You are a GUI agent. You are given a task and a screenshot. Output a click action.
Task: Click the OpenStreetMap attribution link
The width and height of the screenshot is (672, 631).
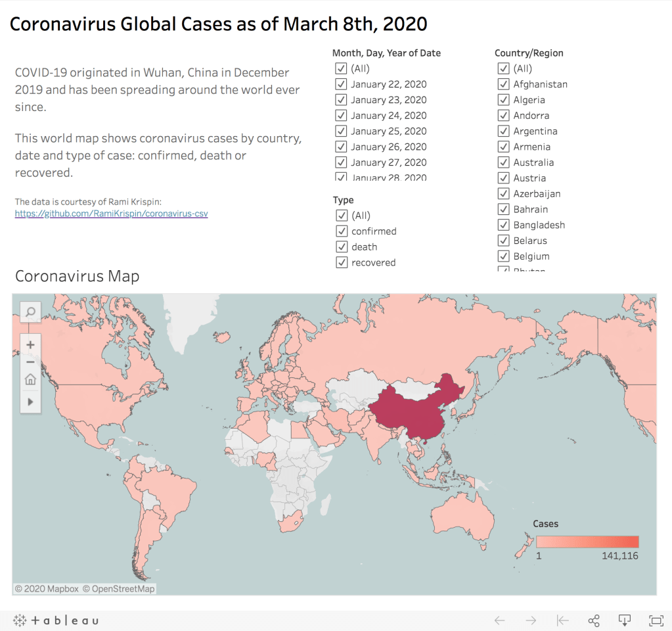tap(119, 589)
